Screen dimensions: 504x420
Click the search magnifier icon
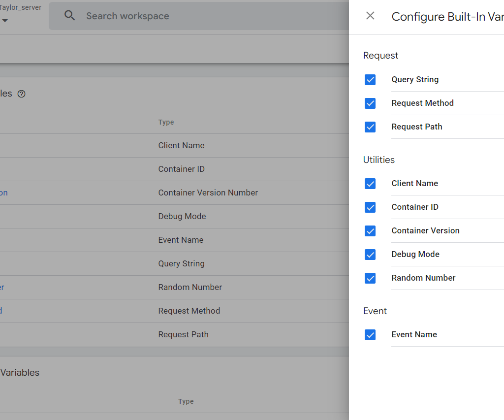point(70,15)
